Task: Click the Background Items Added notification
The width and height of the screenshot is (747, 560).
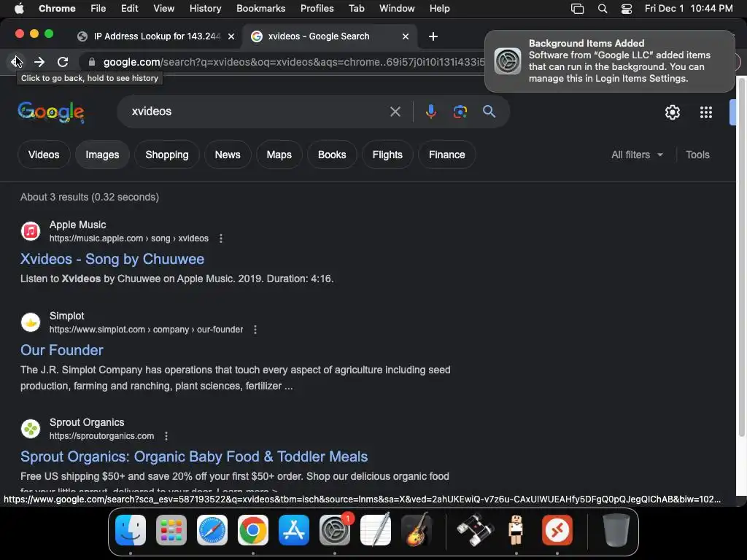Action: [x=610, y=61]
